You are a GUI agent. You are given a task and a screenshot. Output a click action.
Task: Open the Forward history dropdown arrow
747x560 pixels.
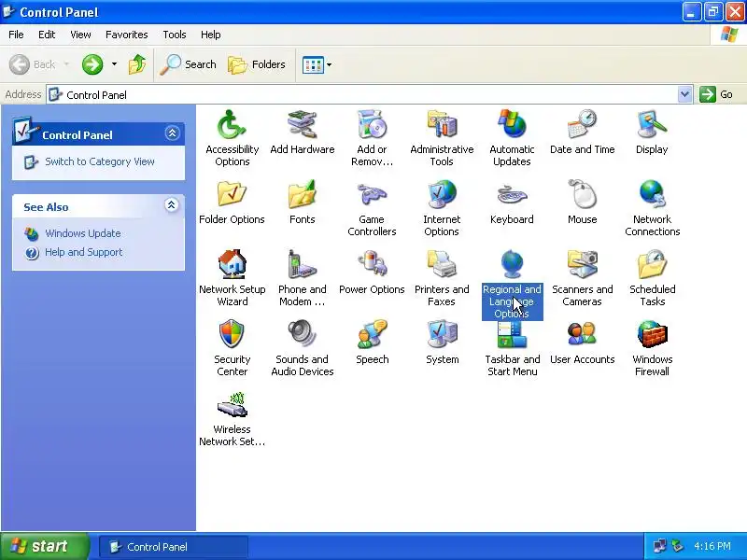click(114, 64)
